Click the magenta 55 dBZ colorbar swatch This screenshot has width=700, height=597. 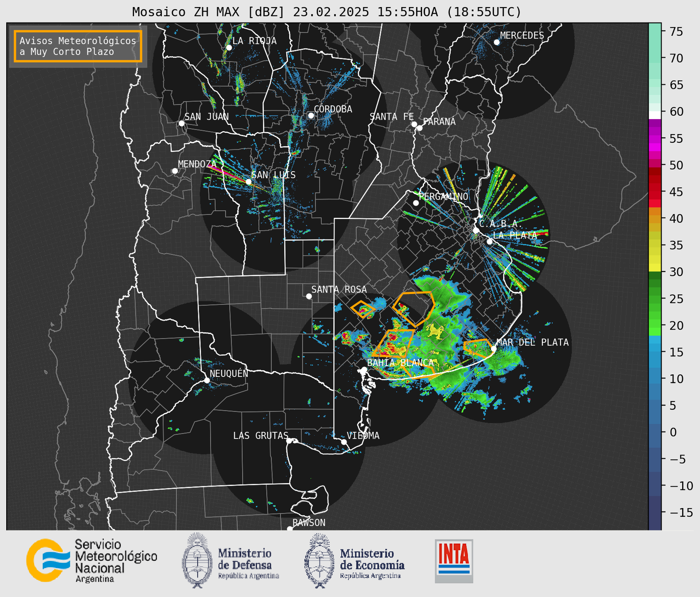point(655,139)
